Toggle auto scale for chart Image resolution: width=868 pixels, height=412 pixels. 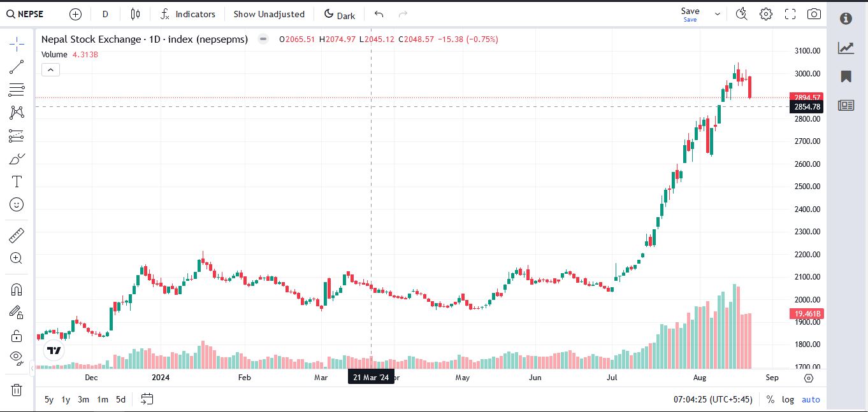point(811,399)
